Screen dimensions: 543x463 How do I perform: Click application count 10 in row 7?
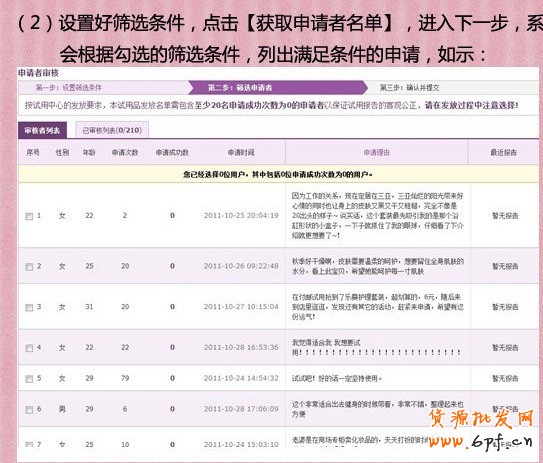coord(125,444)
